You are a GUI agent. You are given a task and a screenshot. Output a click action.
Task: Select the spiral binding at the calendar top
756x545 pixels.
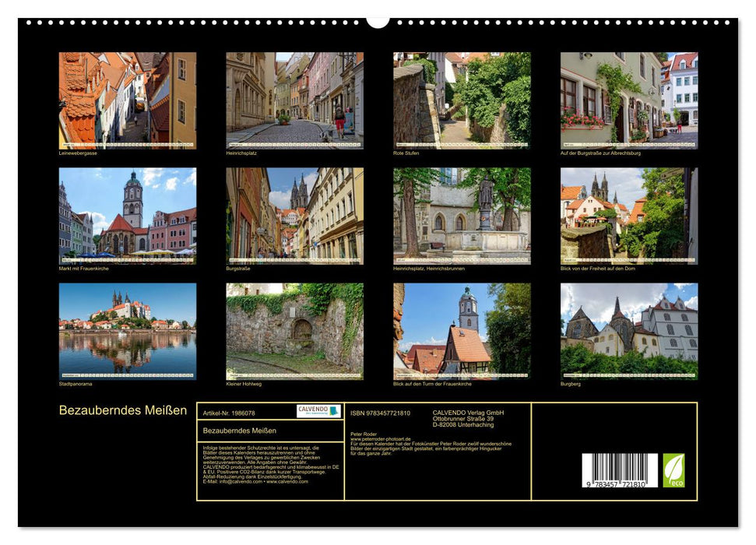(x=378, y=19)
